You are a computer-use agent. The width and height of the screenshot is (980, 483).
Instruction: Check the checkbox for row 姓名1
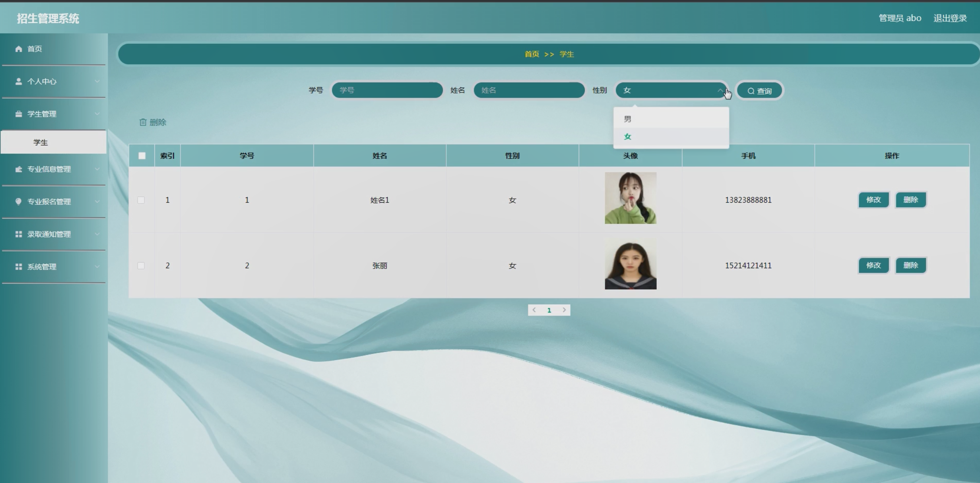[x=141, y=200]
